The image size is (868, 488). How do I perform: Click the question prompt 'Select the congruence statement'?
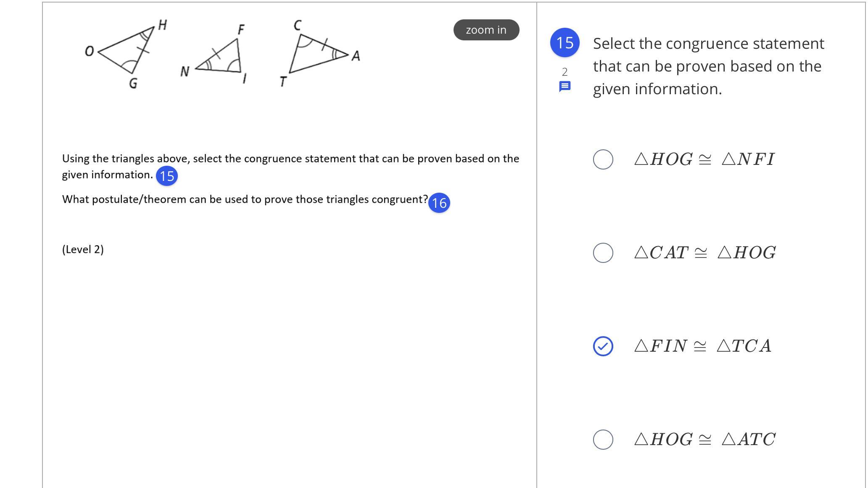709,43
